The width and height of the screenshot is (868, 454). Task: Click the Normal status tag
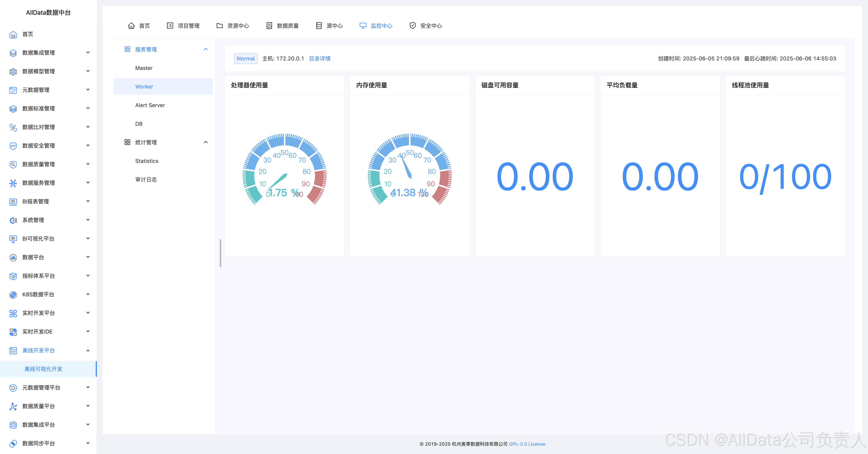click(x=246, y=59)
